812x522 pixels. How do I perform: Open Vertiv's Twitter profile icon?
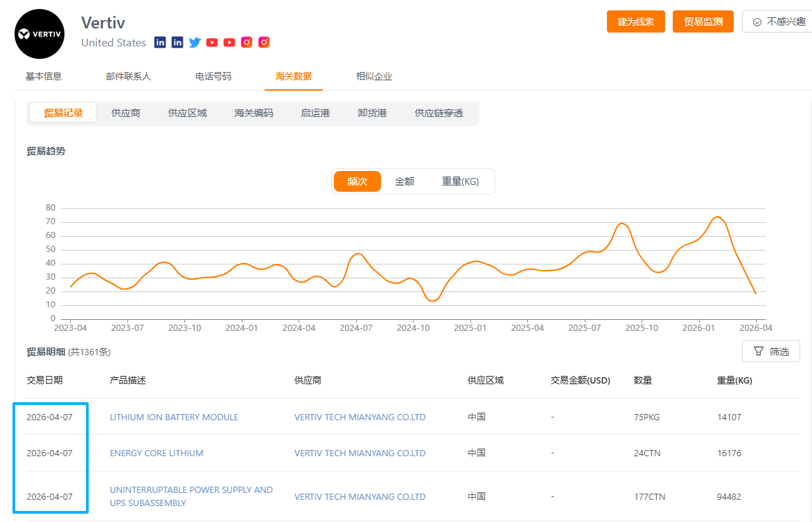[x=195, y=42]
